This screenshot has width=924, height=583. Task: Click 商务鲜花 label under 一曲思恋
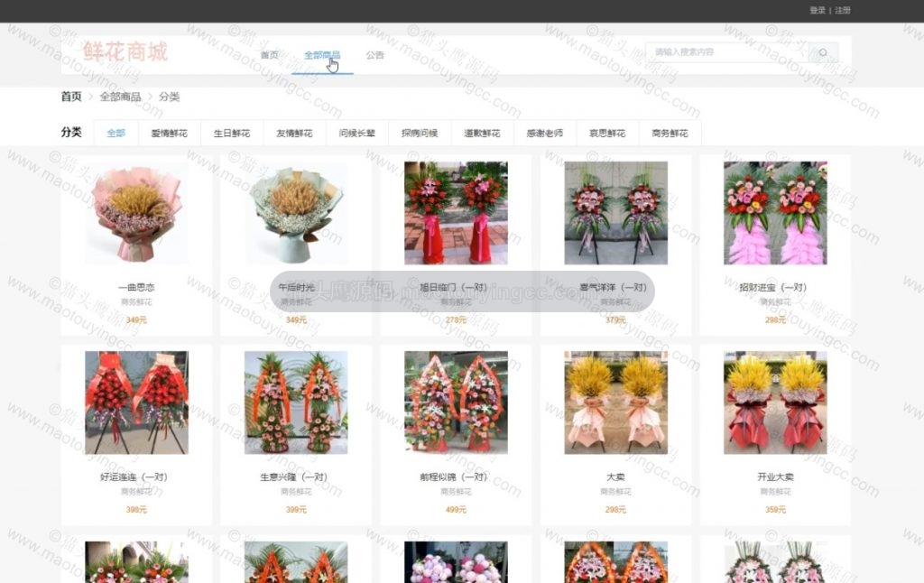(x=136, y=301)
